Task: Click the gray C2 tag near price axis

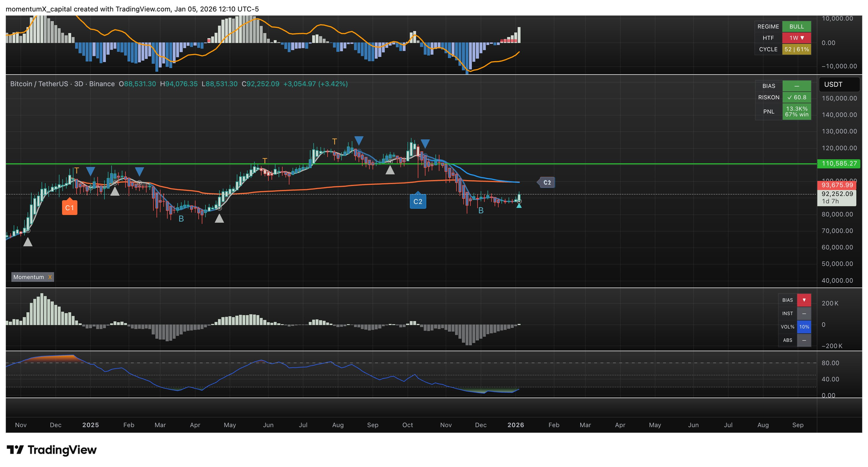Action: 547,183
